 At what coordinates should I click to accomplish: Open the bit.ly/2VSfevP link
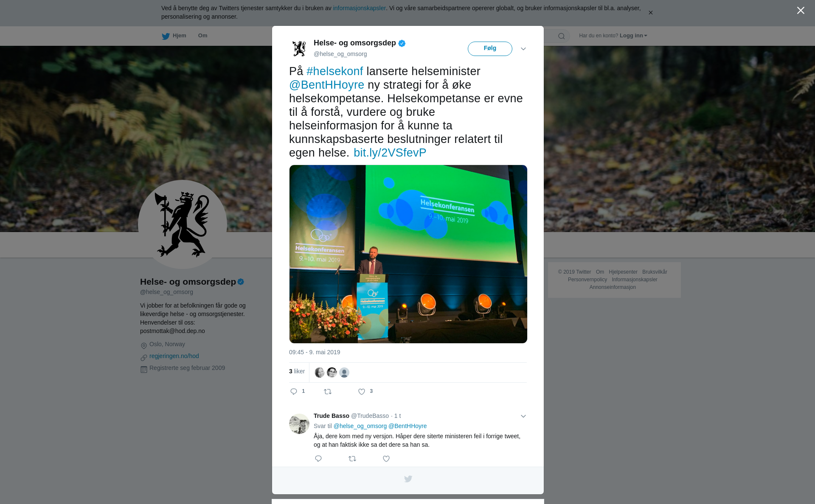(x=390, y=153)
